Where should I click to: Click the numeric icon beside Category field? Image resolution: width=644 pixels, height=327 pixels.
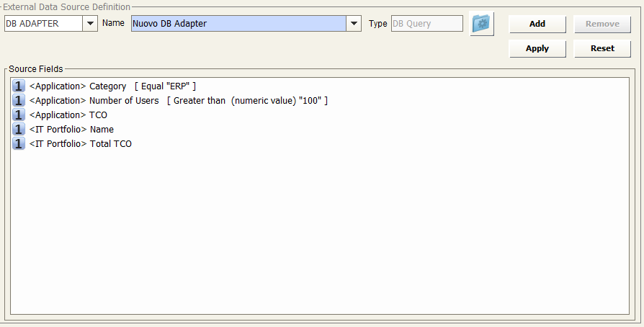19,86
